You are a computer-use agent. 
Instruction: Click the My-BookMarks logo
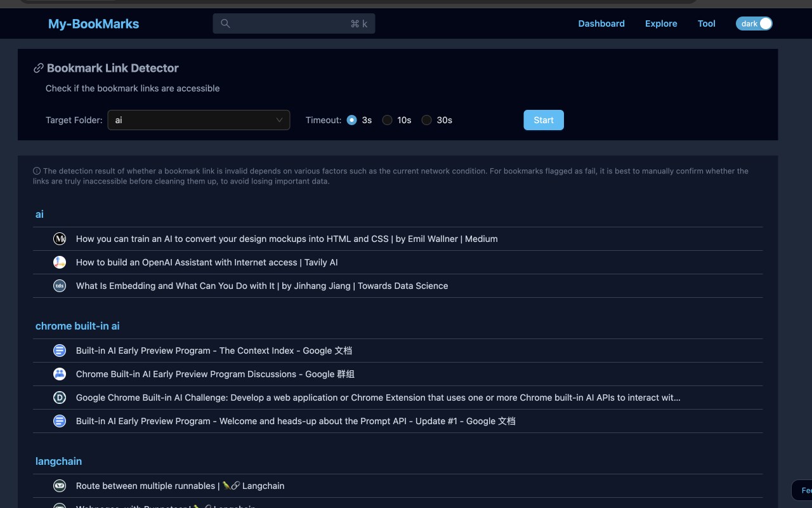click(x=94, y=24)
